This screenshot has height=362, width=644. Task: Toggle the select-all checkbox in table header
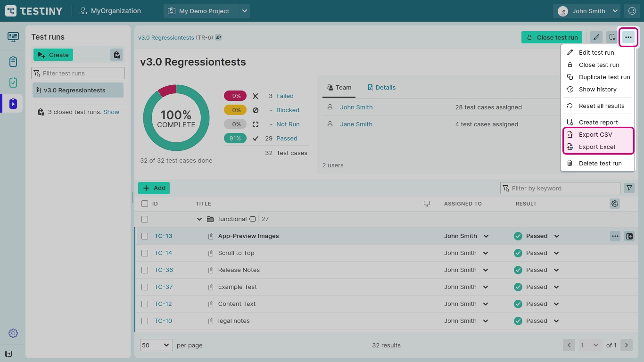coord(145,204)
